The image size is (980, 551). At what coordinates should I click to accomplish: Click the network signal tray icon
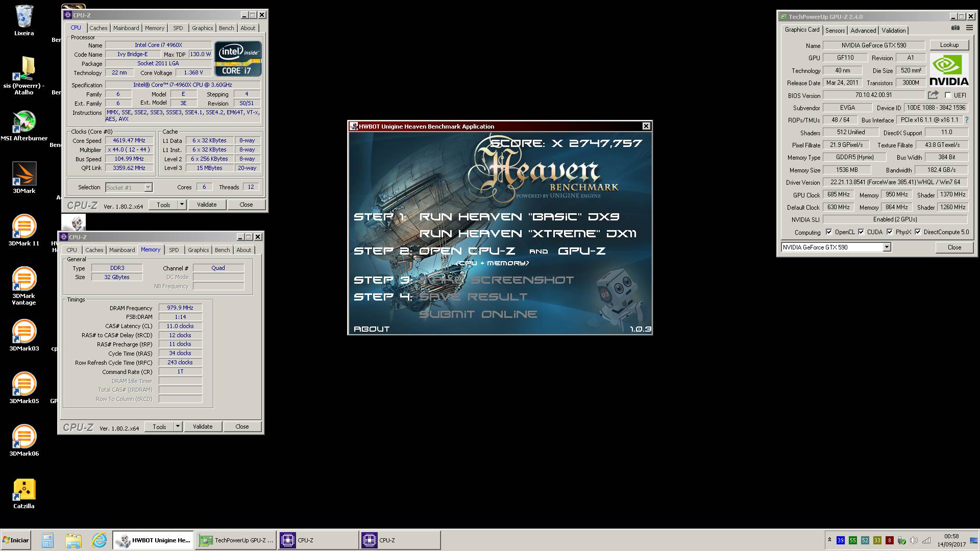[926, 540]
